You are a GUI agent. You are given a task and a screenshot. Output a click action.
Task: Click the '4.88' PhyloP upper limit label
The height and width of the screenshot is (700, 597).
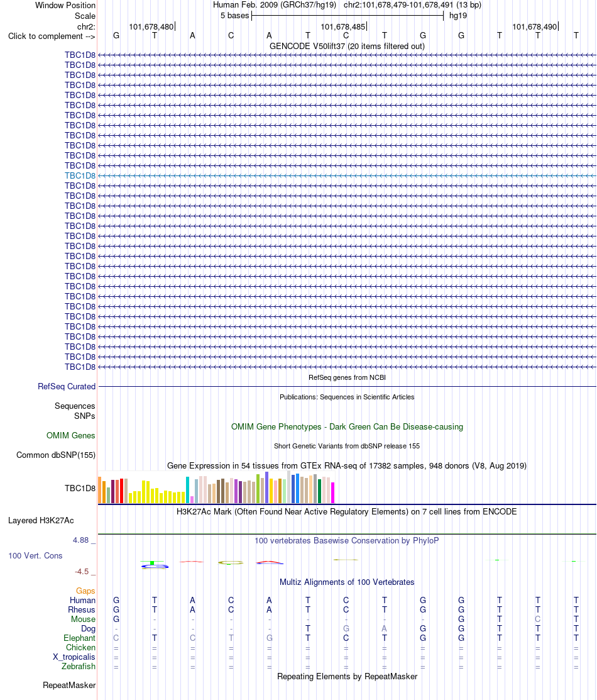click(81, 540)
